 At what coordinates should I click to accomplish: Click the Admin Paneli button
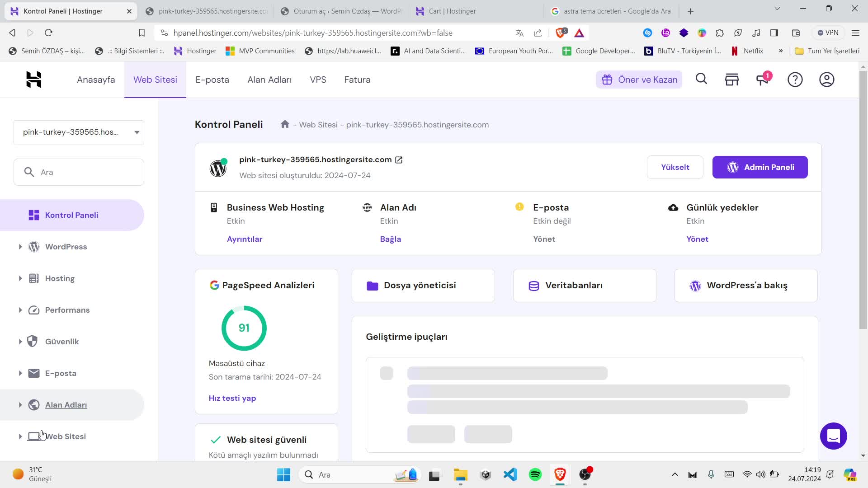(760, 167)
